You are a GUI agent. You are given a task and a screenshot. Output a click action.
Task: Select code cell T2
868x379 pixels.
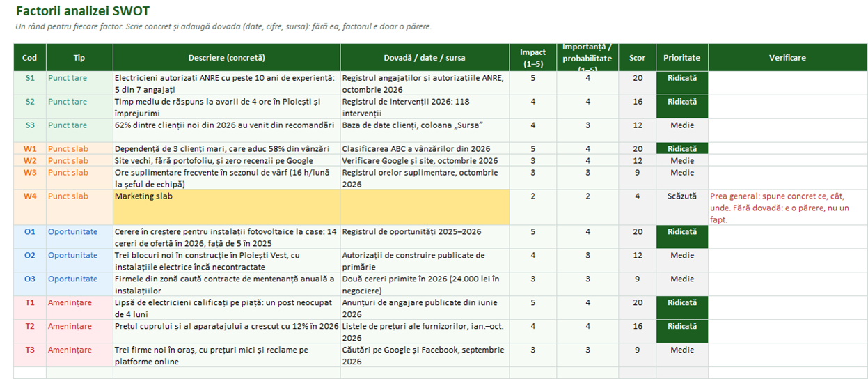[x=30, y=332]
